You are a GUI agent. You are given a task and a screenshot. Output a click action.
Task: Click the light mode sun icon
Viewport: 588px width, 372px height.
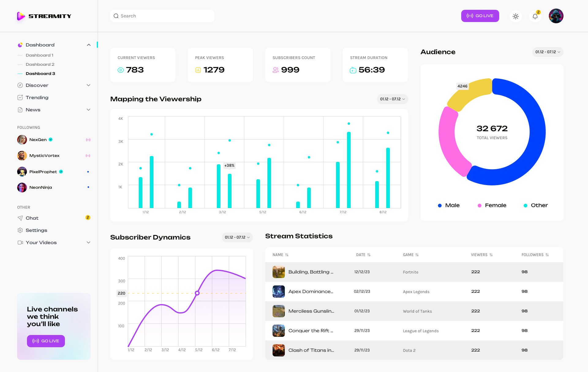pos(516,16)
